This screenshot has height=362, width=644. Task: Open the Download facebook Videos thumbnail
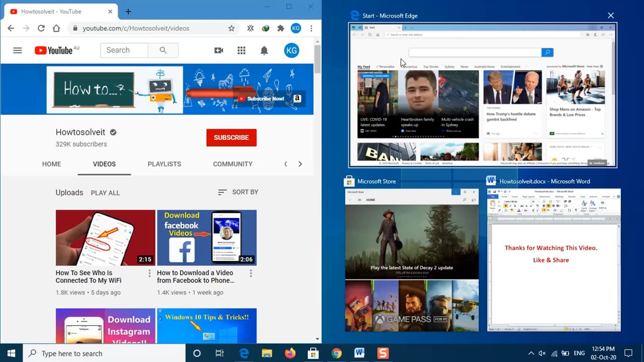(x=207, y=238)
